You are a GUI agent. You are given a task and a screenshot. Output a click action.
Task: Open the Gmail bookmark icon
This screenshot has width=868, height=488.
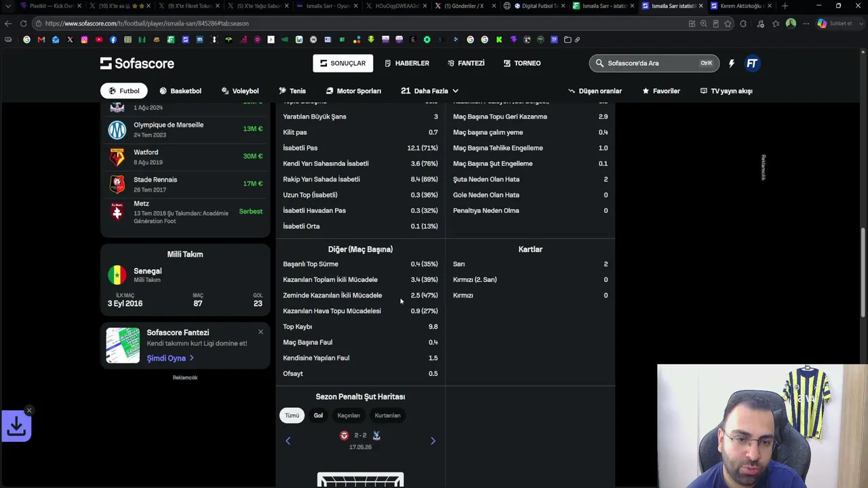41,39
